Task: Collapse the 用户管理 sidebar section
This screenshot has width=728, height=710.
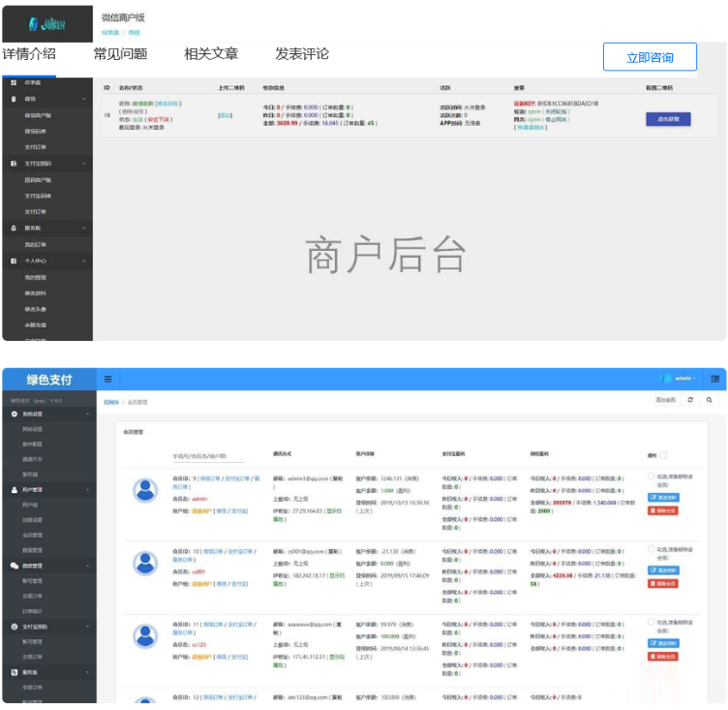Action: [x=86, y=490]
